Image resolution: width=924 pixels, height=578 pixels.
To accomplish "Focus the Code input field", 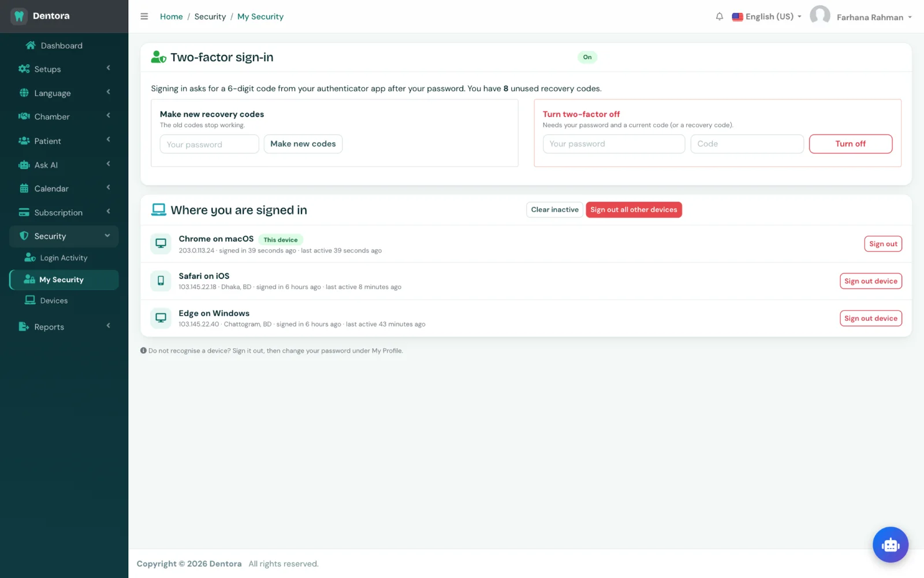I will point(747,144).
